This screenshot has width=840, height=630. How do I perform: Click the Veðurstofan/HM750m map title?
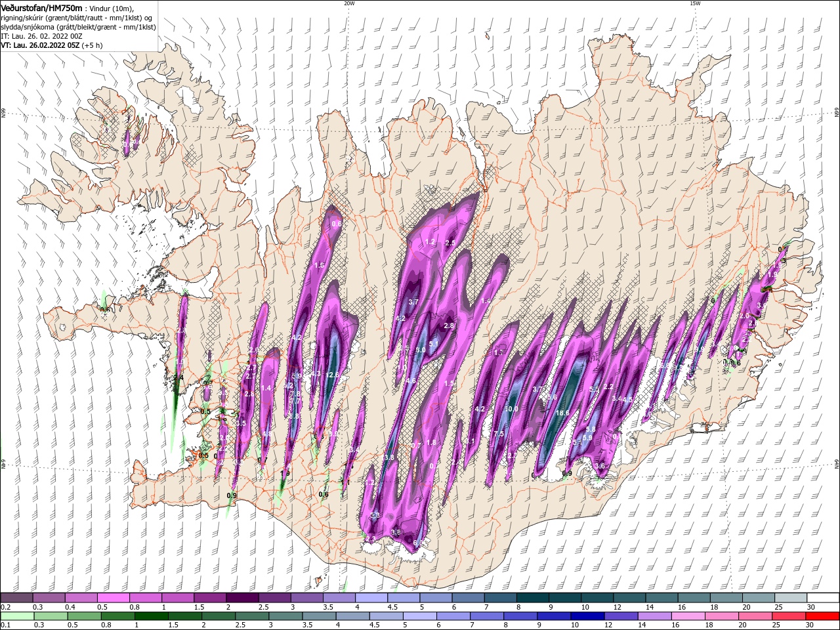coord(41,7)
